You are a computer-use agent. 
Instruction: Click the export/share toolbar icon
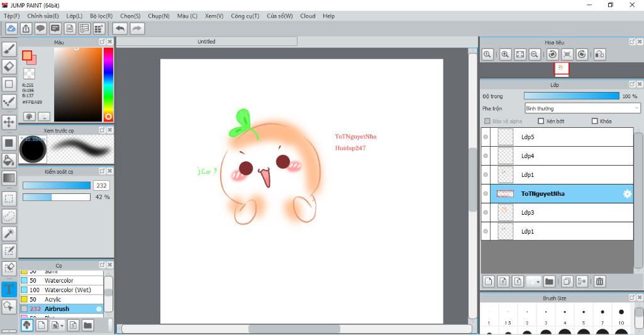[26, 28]
